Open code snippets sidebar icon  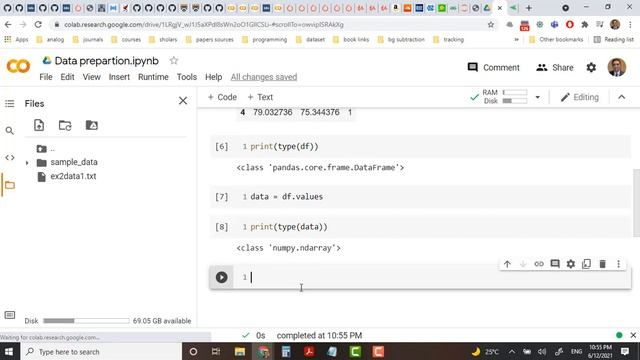[9, 158]
